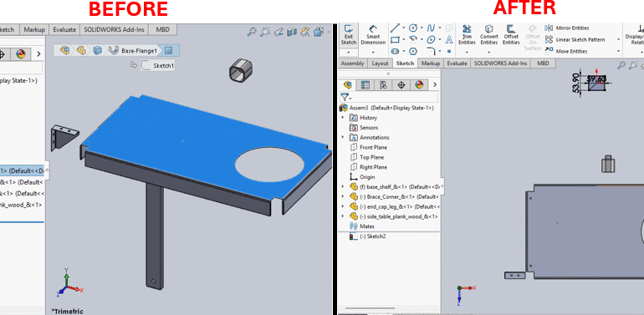The width and height of the screenshot is (644, 315).
Task: Switch to MBD tab in BEFORE panel
Action: (163, 29)
